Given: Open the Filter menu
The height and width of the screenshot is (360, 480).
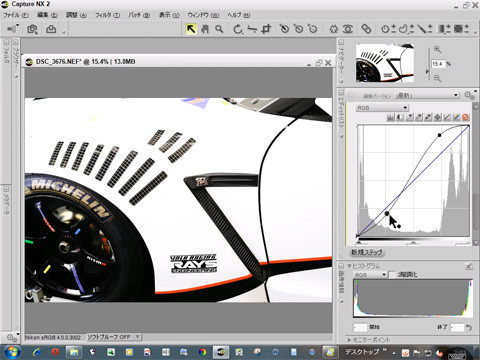Looking at the screenshot, I should point(107,15).
